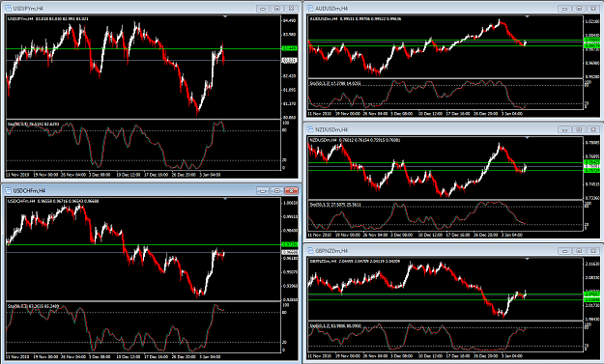Maximize the AUDUSDm,H4 chart window
This screenshot has width=604, height=364.
pos(579,8)
